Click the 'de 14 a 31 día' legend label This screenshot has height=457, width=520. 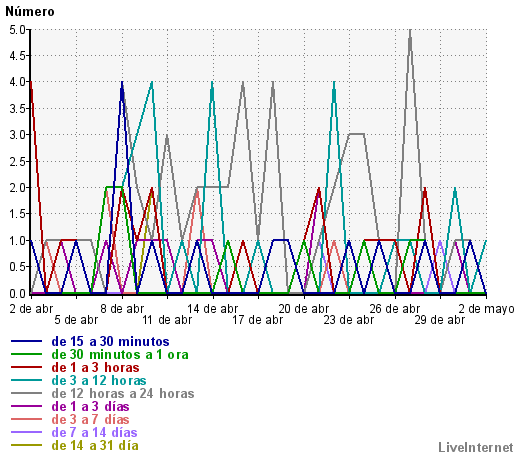[95, 446]
